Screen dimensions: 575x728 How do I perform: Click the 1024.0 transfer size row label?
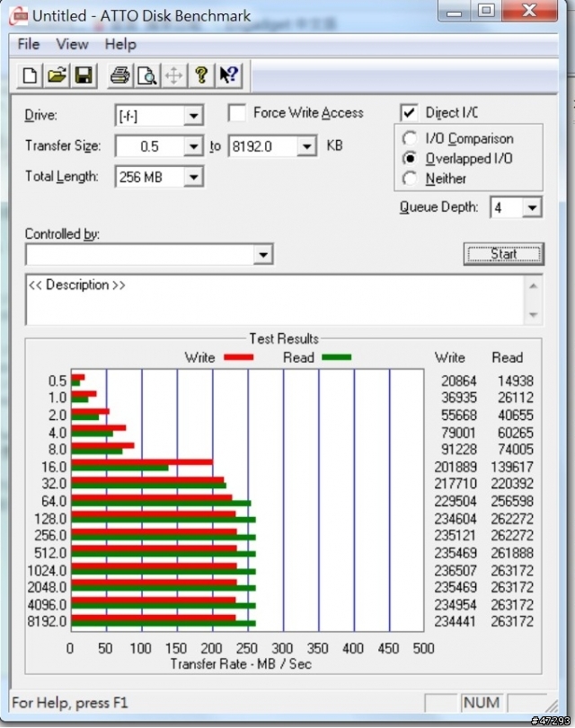47,570
